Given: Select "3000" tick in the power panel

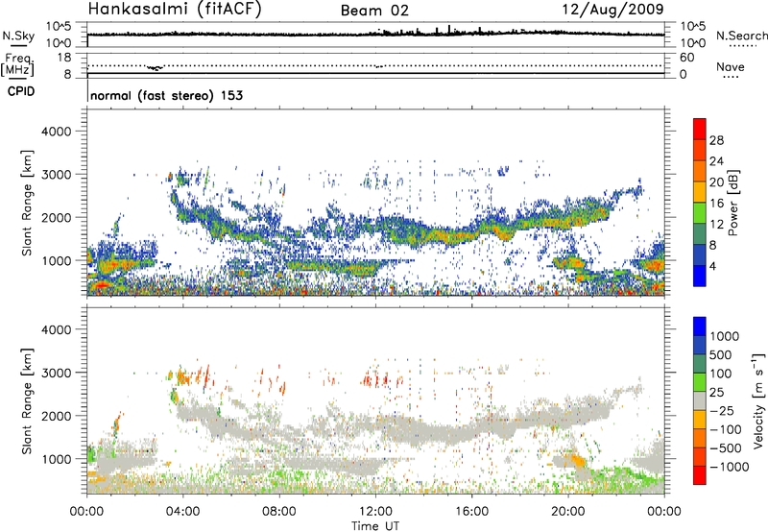Looking at the screenshot, I should tap(56, 175).
